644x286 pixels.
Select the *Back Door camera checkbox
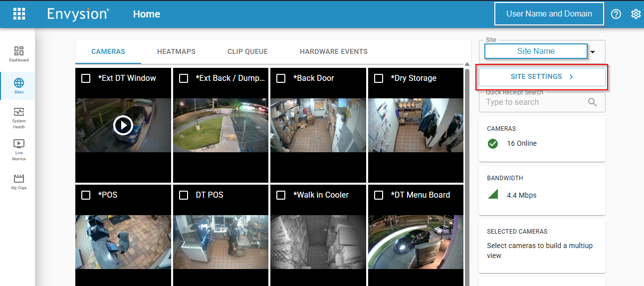pyautogui.click(x=281, y=78)
